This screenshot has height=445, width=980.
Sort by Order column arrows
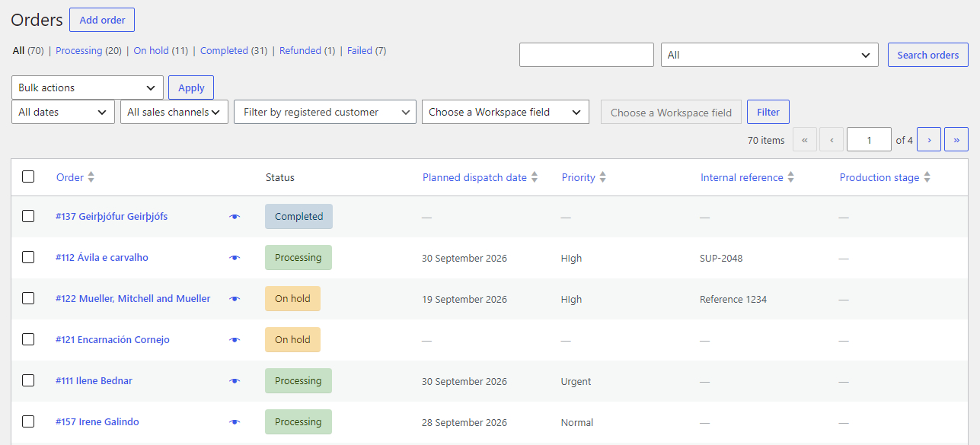point(91,177)
